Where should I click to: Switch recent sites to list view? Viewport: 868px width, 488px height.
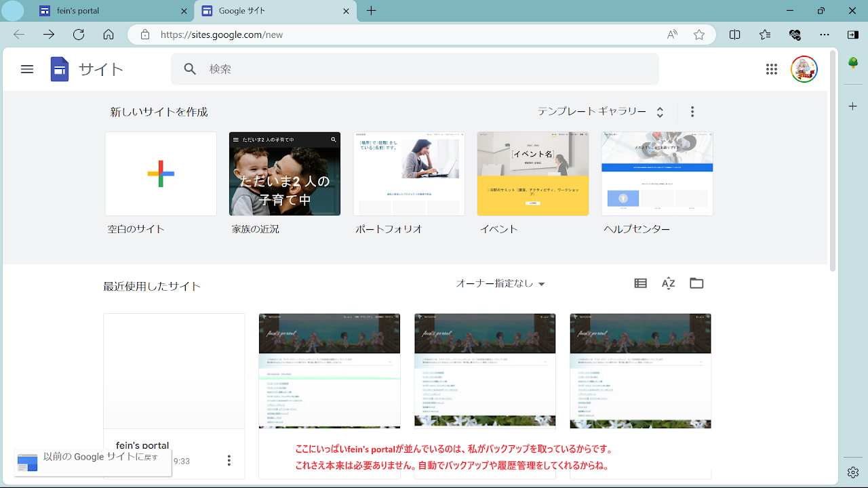click(640, 283)
